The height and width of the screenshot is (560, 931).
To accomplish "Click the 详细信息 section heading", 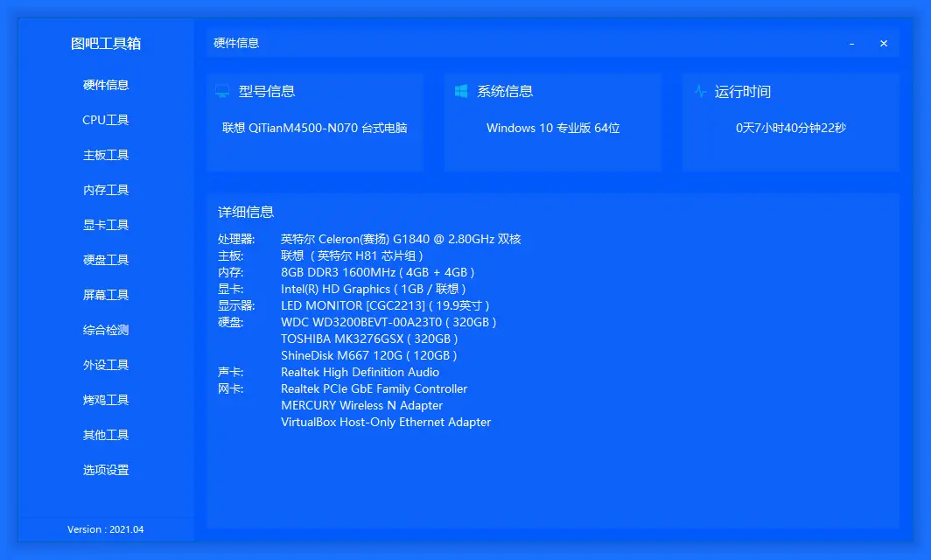I will click(x=246, y=212).
